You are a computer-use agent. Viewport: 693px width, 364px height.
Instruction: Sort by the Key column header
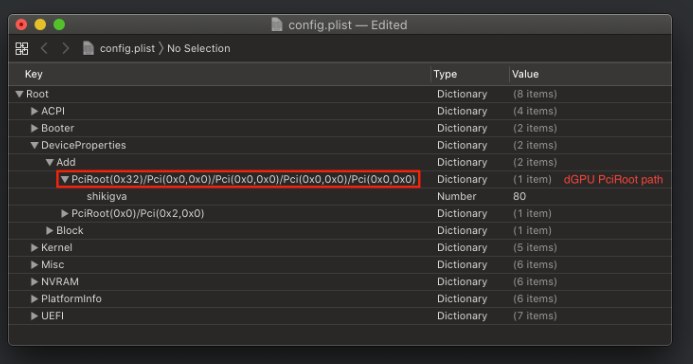pyautogui.click(x=34, y=74)
